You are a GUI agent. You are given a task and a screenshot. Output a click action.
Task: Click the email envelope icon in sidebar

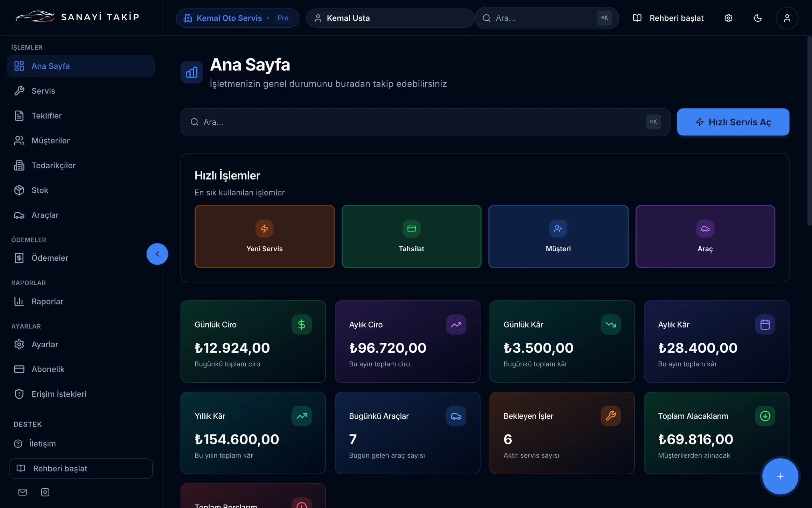point(22,492)
